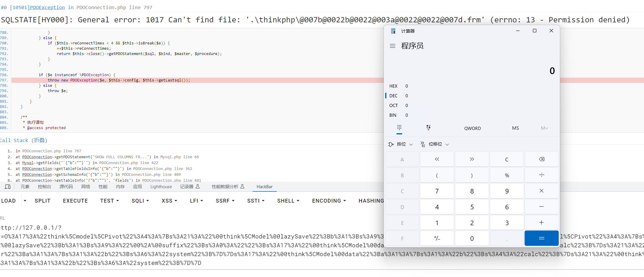This screenshot has width=644, height=277.
Task: Switch to the 源代码 DevTools tab
Action: pyautogui.click(x=66, y=187)
